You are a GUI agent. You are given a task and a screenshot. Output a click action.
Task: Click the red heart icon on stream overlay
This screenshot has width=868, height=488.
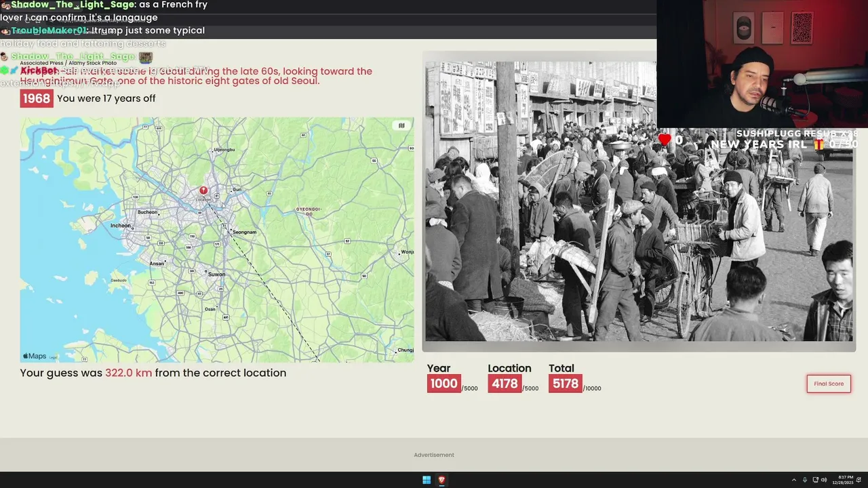coord(665,140)
